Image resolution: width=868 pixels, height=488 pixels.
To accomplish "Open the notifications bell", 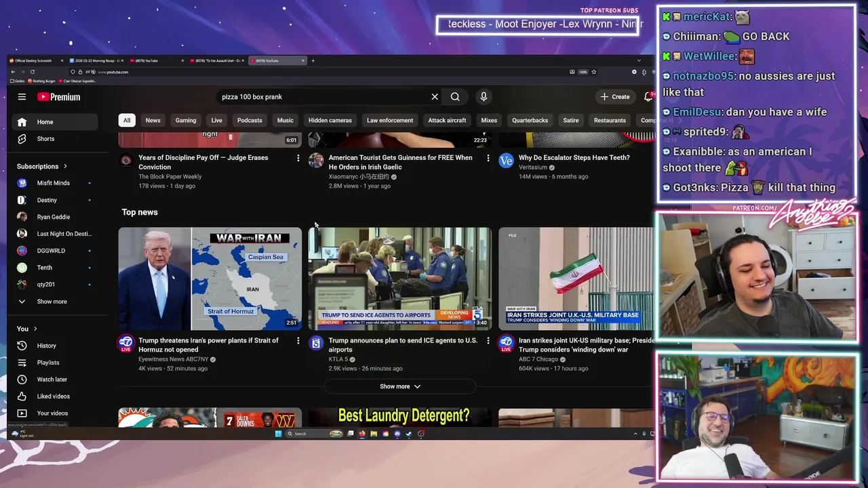I will pyautogui.click(x=648, y=97).
